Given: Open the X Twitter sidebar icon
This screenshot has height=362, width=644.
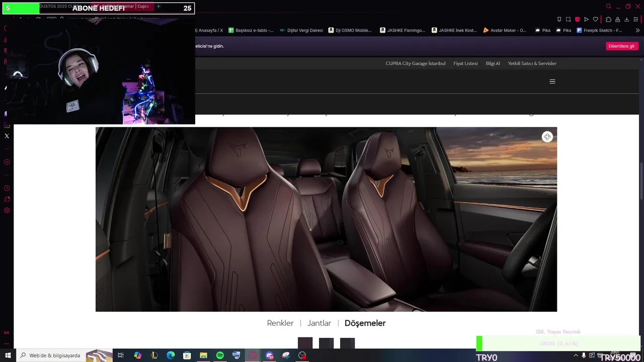Looking at the screenshot, I should click(x=7, y=136).
